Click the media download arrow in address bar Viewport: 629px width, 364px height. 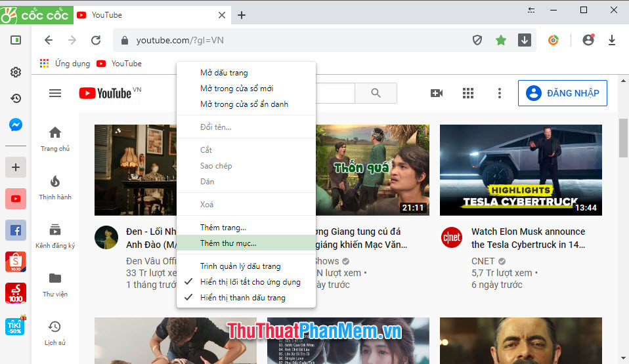[x=525, y=40]
